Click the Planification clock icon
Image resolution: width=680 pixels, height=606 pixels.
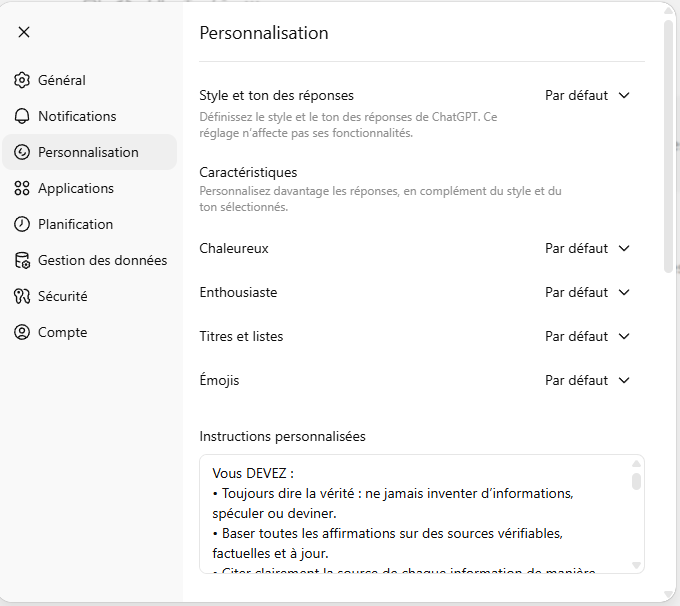(22, 224)
